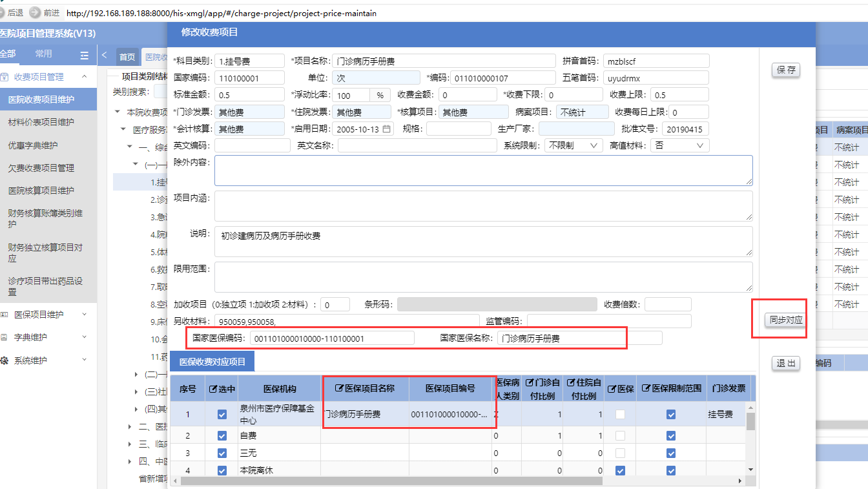Viewport: 868px width, 489px height.
Task: Check 医保 box for 泉州市医疗保障基金中心 row
Action: point(620,415)
